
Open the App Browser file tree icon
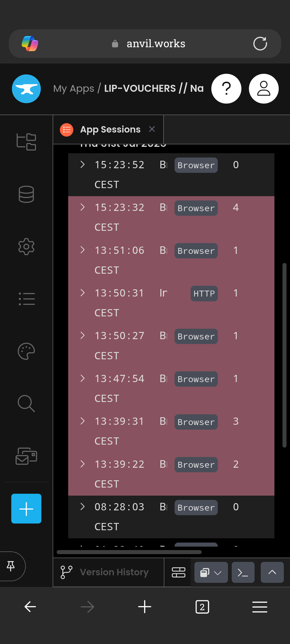(x=26, y=142)
